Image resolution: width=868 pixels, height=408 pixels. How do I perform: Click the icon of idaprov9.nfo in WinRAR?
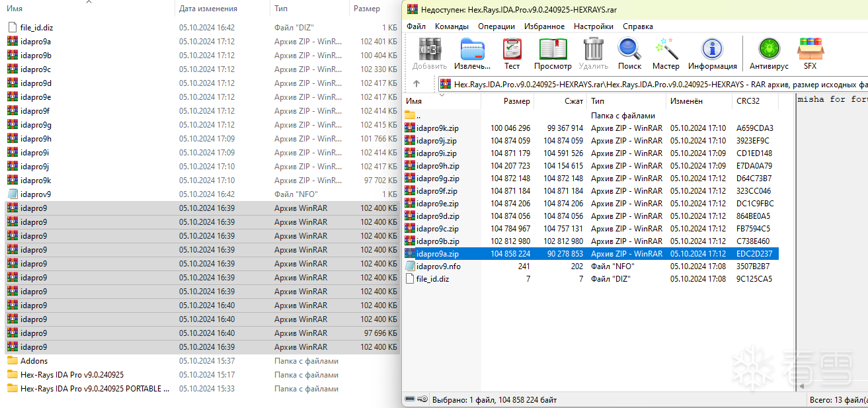point(410,266)
